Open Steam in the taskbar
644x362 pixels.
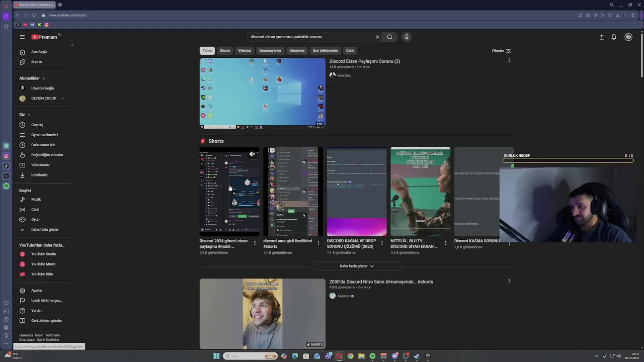coord(417,356)
